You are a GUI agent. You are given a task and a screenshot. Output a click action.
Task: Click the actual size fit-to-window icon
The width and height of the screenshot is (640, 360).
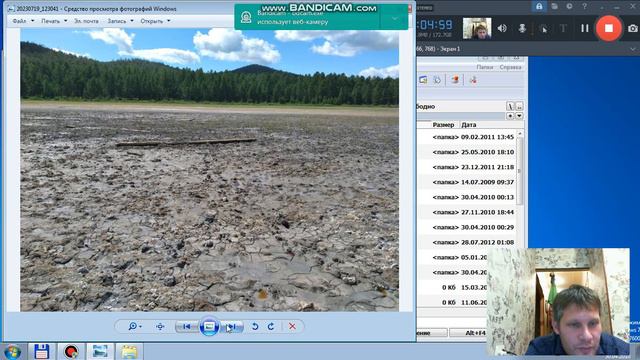(x=160, y=327)
